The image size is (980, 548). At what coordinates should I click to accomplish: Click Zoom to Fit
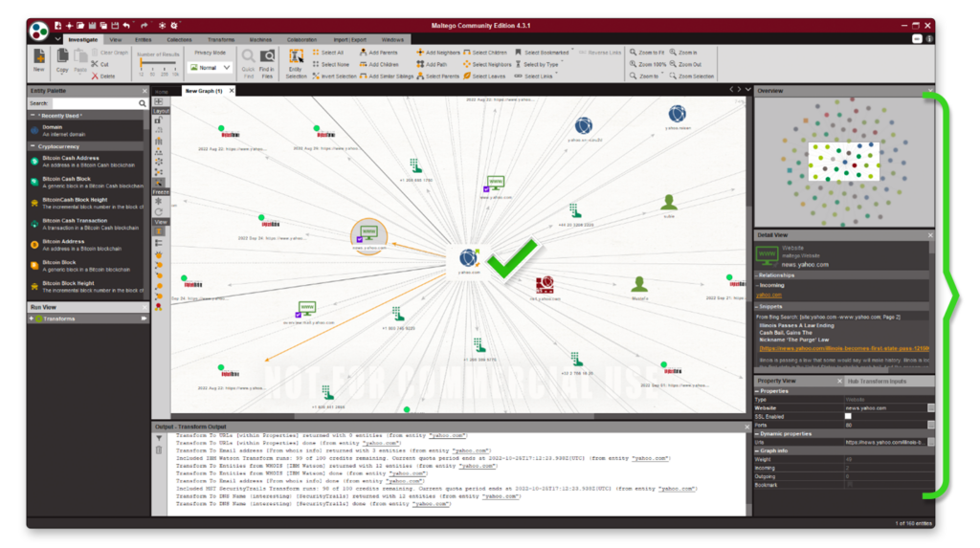point(647,53)
